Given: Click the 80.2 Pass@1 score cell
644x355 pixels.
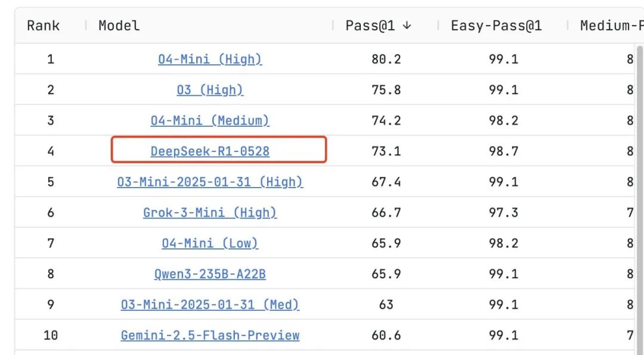Looking at the screenshot, I should click(386, 59).
